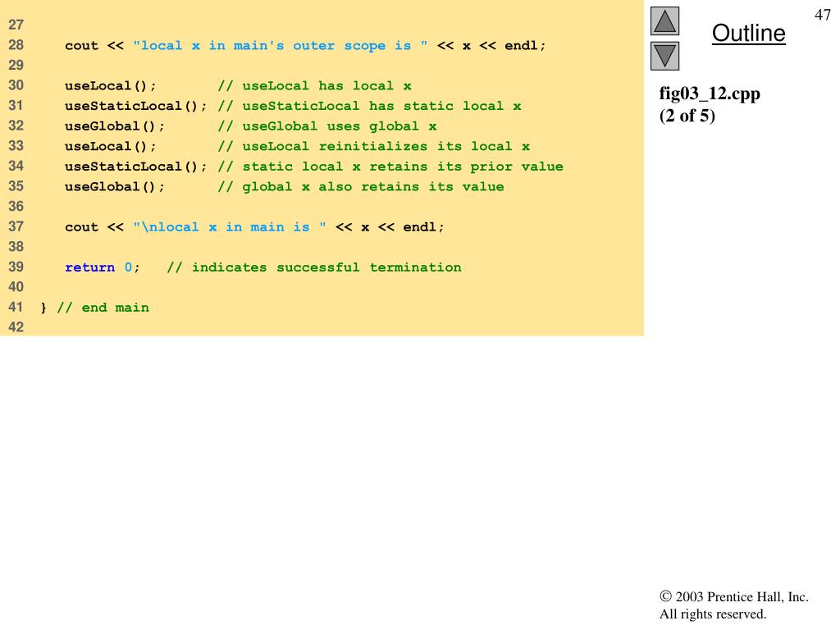Image resolution: width=840 pixels, height=630 pixels.
Task: Click comment "useStaticLocal has static local x"
Action: click(370, 106)
